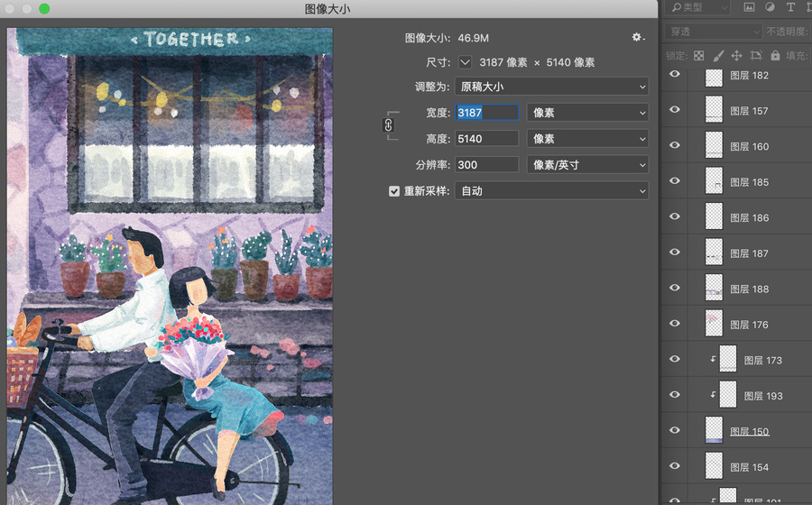Open the width unit 像素 dropdown
This screenshot has height=505, width=812.
[x=587, y=113]
